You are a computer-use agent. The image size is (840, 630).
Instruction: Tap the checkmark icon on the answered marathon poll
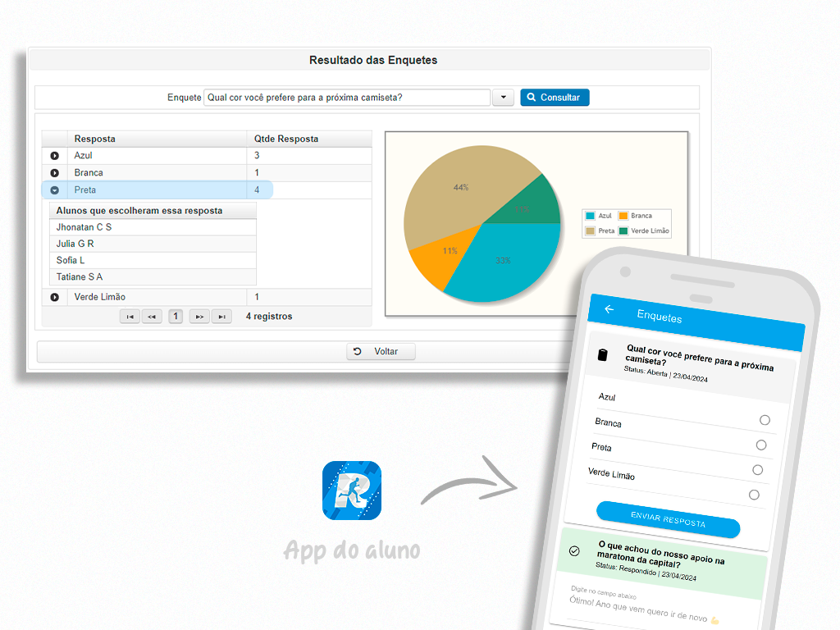(x=574, y=550)
